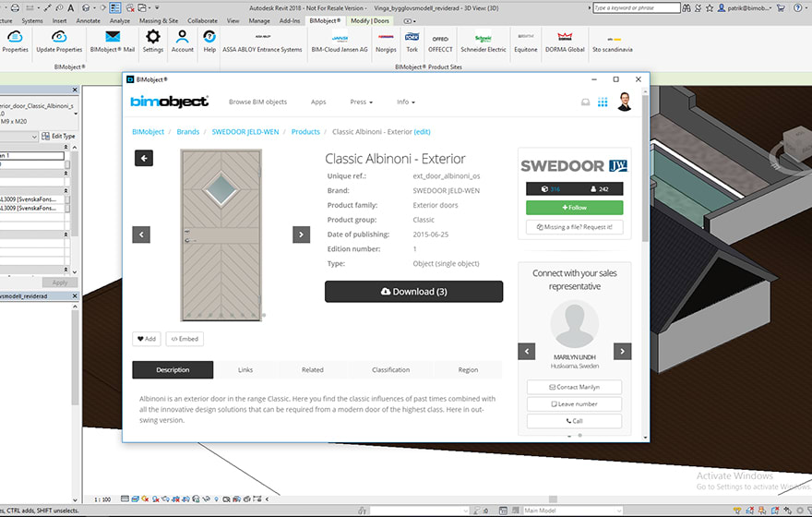Switch to the Insert ribbon tab
Screen dimensions: 812x517
coord(59,20)
